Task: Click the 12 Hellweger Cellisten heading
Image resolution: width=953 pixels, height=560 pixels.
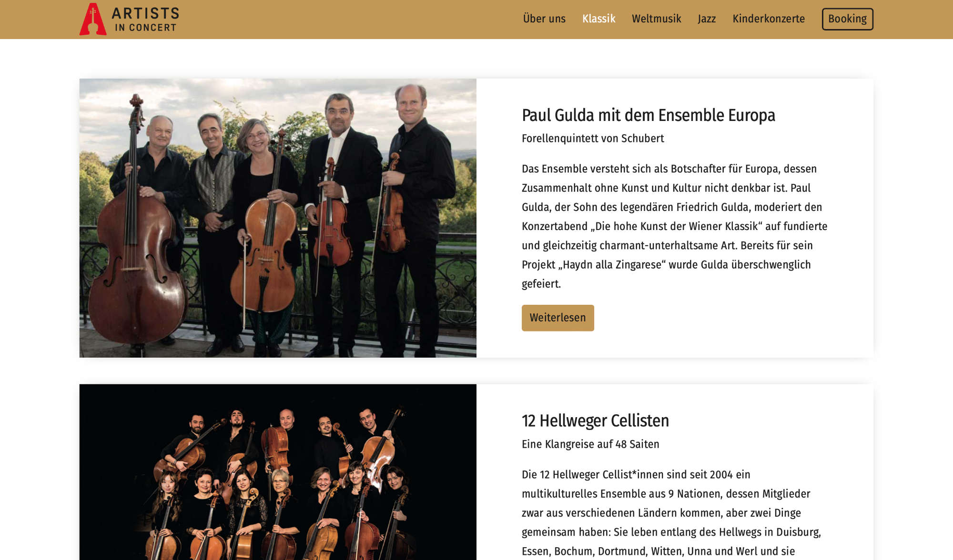Action: (x=595, y=421)
